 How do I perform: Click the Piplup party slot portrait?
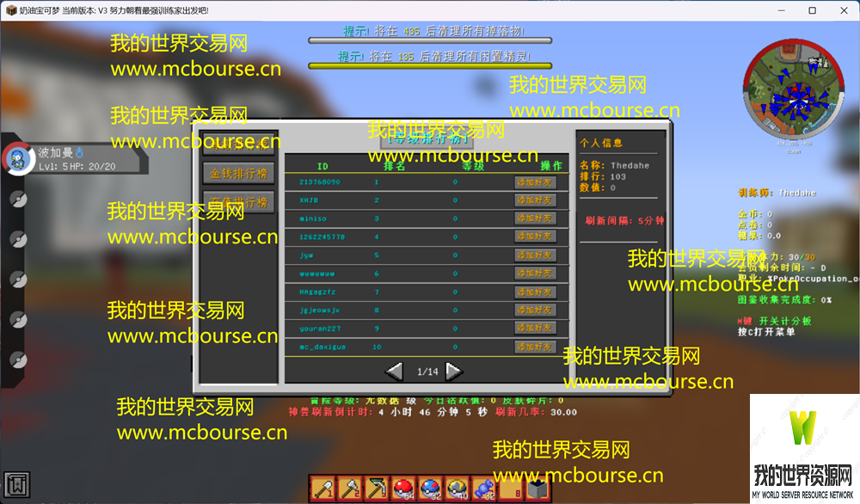[x=19, y=158]
